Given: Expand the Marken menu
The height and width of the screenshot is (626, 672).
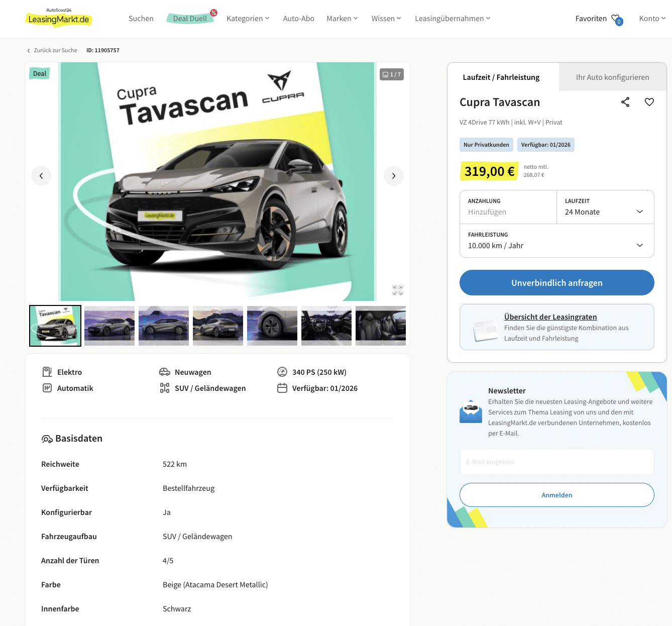Looking at the screenshot, I should [343, 19].
